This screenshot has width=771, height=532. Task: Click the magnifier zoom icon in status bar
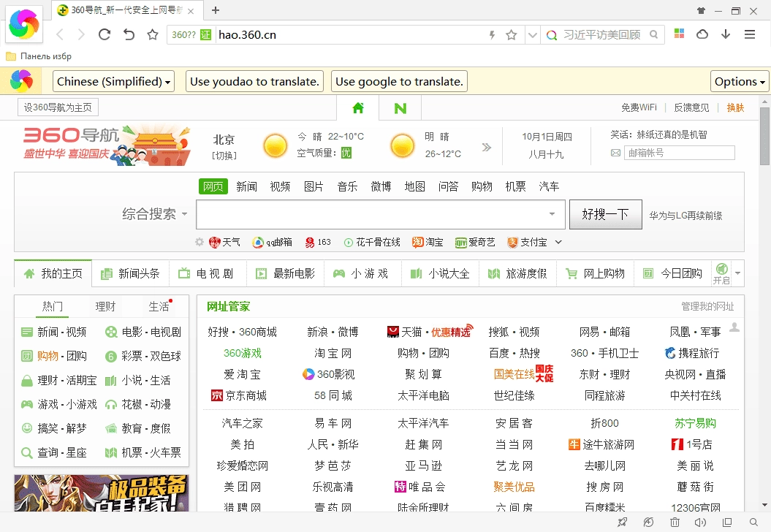point(753,522)
